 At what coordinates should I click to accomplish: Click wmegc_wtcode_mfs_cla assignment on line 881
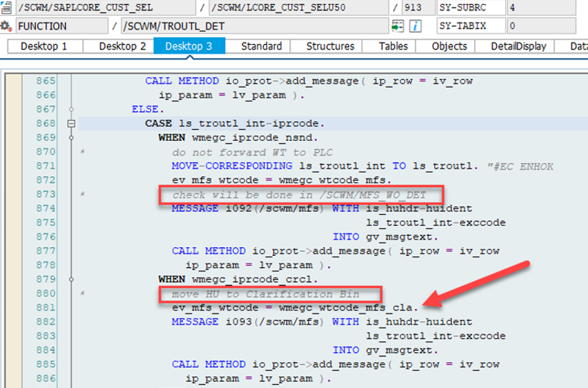pos(295,308)
